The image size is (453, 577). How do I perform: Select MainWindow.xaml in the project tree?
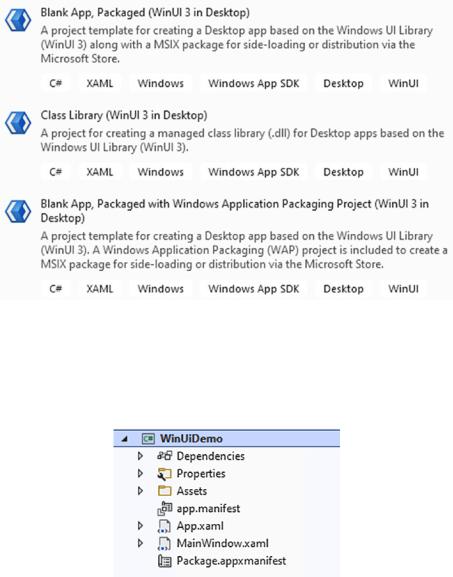[x=222, y=543]
